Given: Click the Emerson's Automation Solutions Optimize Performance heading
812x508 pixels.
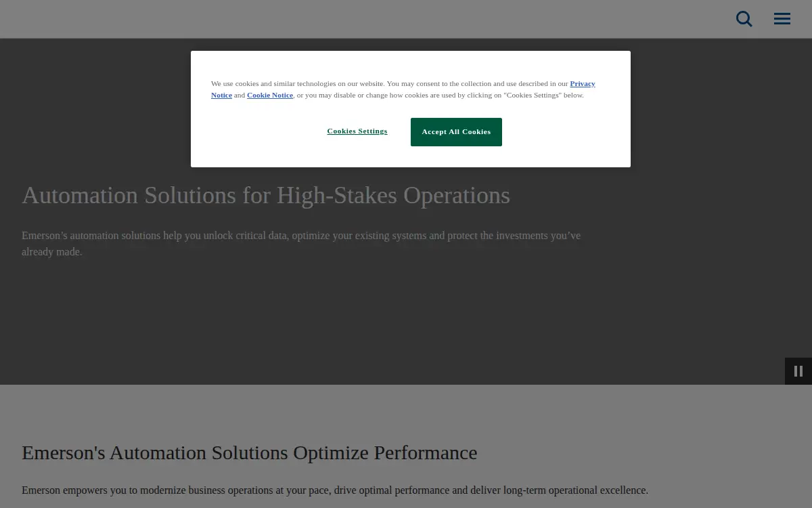Looking at the screenshot, I should (250, 452).
